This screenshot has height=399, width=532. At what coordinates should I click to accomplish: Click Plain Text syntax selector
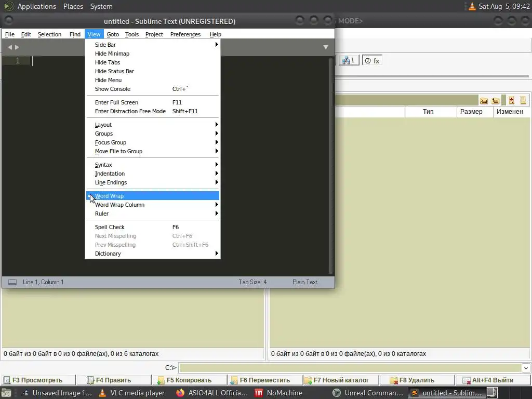pos(304,282)
